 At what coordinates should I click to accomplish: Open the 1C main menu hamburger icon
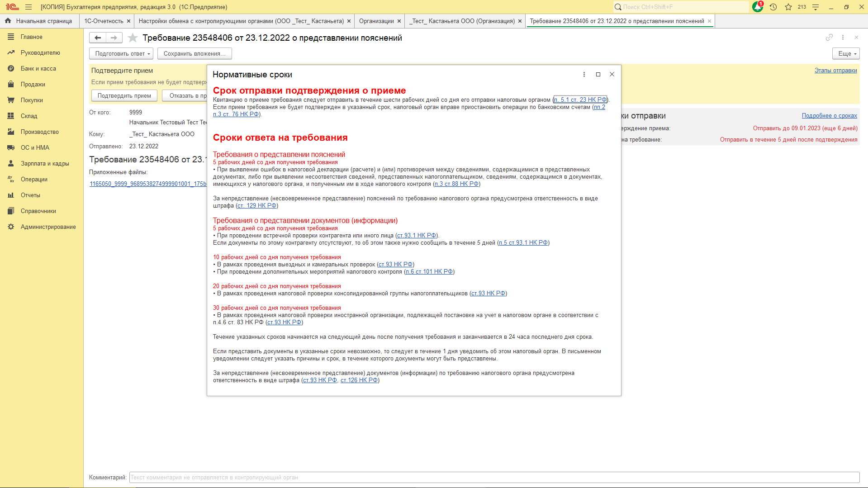point(28,7)
